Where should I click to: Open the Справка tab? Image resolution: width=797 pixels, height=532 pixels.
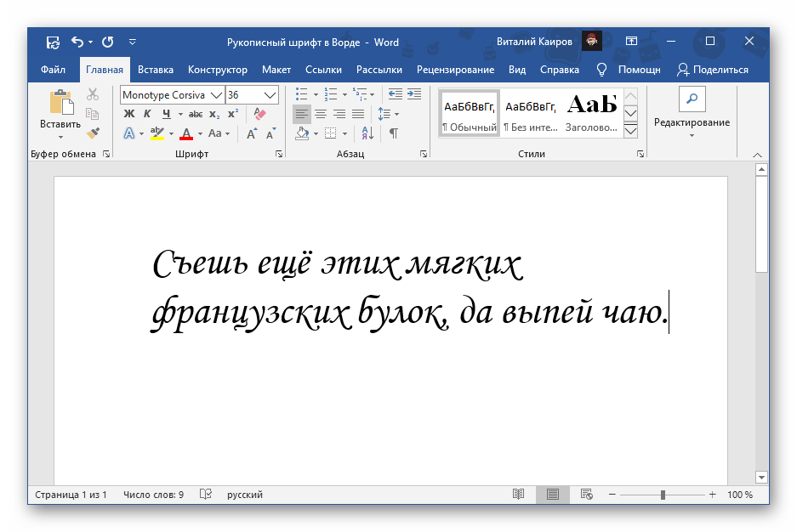point(559,70)
